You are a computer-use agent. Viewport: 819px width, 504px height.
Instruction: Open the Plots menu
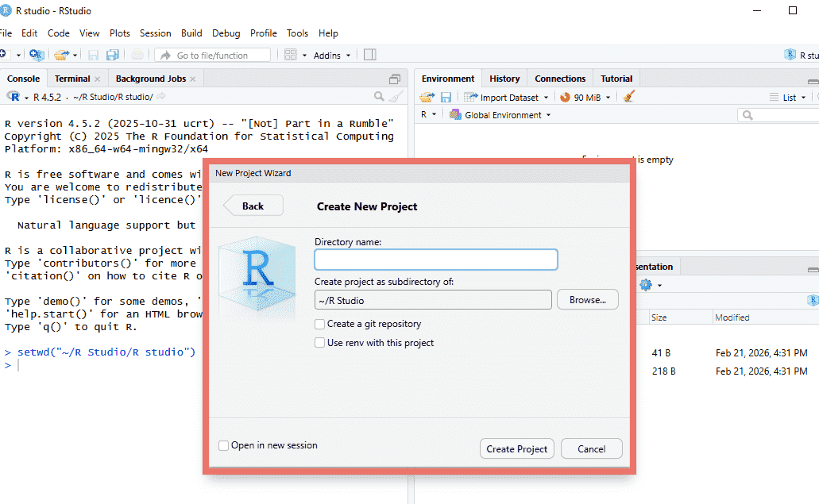pos(120,33)
